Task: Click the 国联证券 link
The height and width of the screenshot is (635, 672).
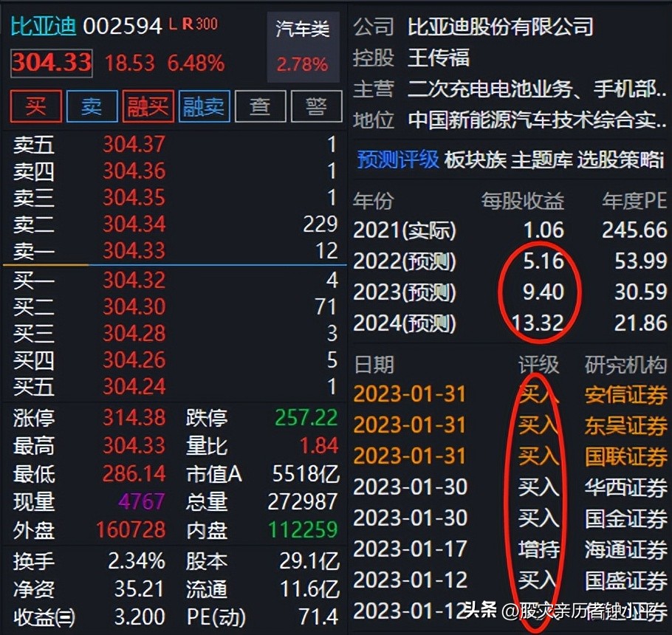Action: (x=625, y=457)
